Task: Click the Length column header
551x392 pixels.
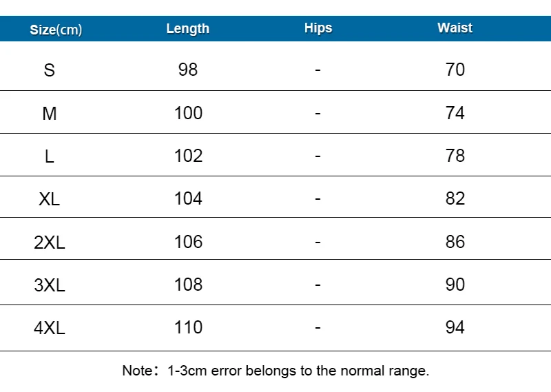Action: [188, 29]
